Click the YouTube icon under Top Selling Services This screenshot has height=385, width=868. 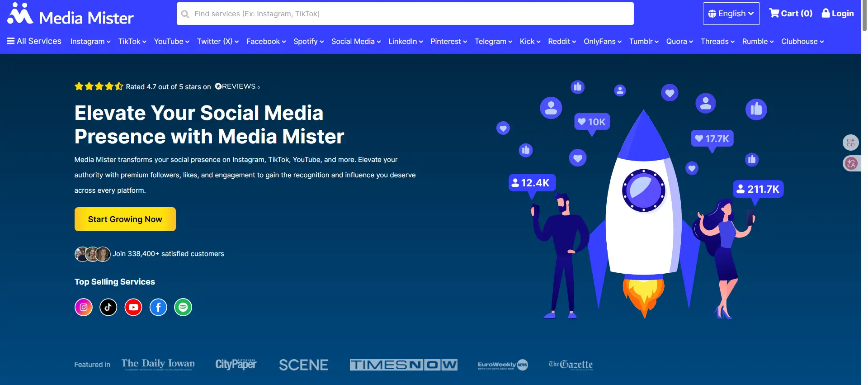133,307
